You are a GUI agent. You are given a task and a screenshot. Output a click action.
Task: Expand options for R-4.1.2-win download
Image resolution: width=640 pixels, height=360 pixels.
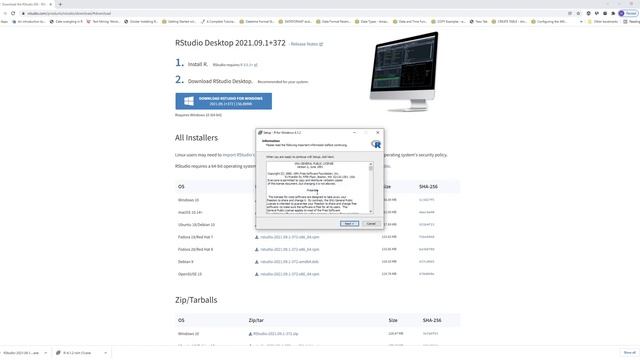[x=105, y=353]
